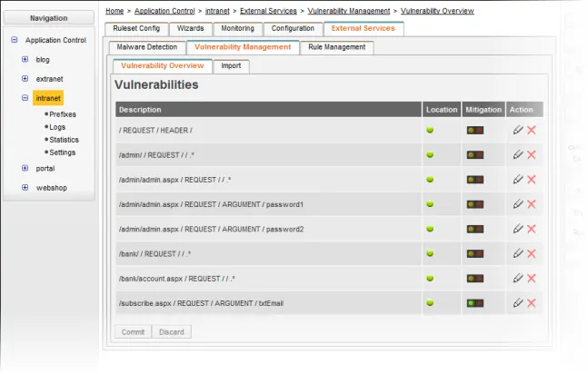
Task: Delete /admin/admin.aspx / REQUEST / / .* row
Action: [532, 180]
